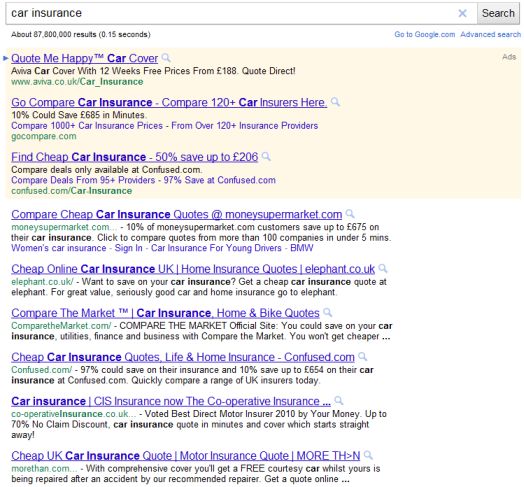The height and width of the screenshot is (487, 524).
Task: Click magnifier beside Find Cheap Car Insurance ad
Action: click(x=266, y=156)
